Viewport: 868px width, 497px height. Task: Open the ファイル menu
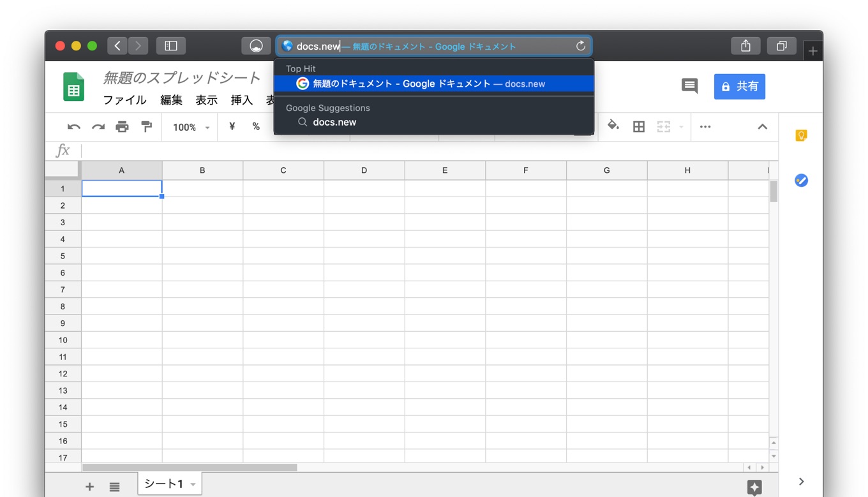(125, 100)
